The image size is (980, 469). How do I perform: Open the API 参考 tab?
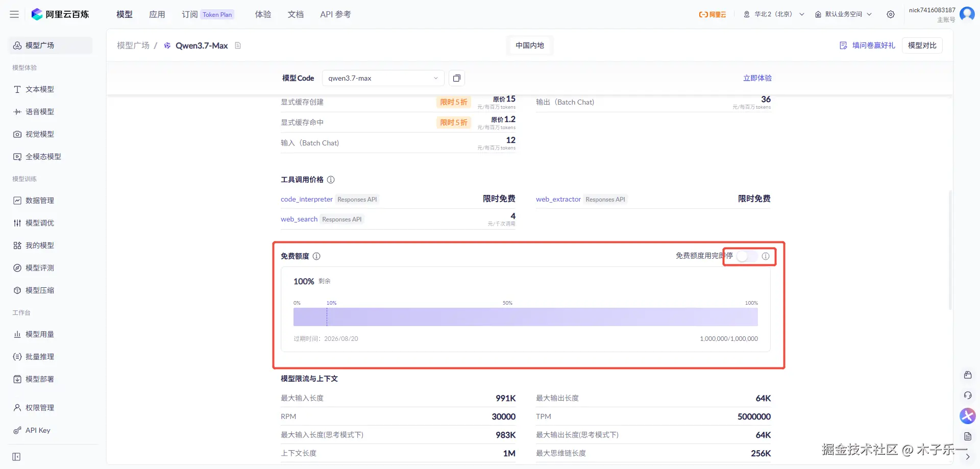tap(335, 14)
